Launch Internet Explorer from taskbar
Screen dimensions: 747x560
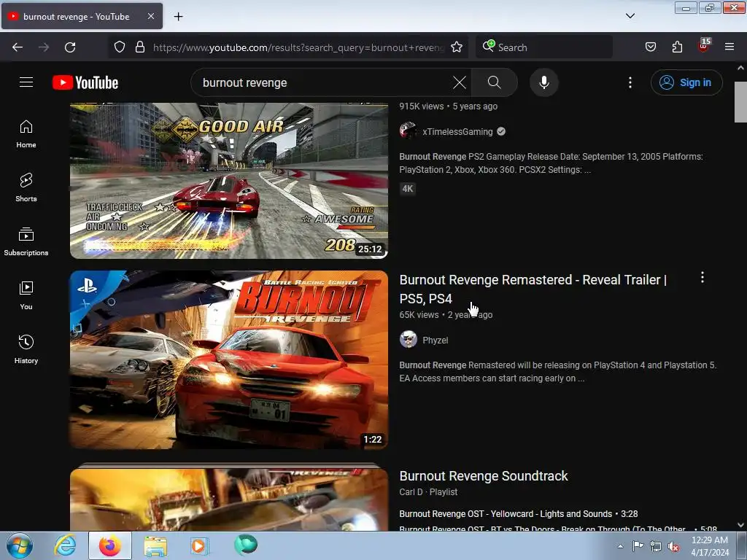click(x=65, y=545)
